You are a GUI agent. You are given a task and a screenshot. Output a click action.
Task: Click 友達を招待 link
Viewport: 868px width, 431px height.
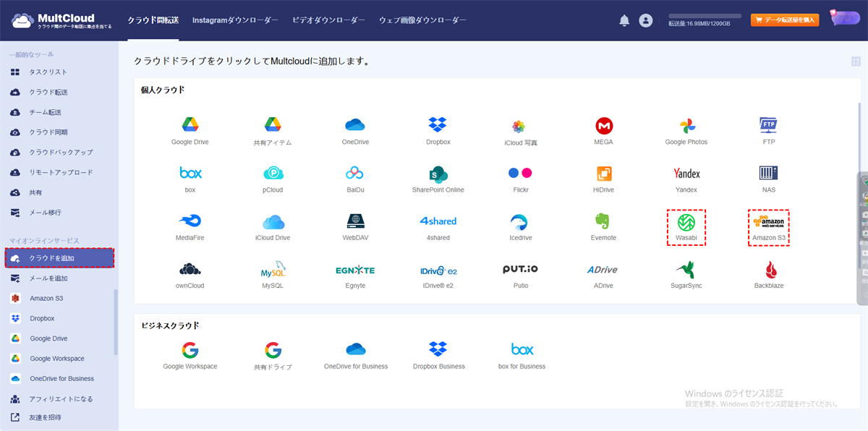tap(45, 417)
